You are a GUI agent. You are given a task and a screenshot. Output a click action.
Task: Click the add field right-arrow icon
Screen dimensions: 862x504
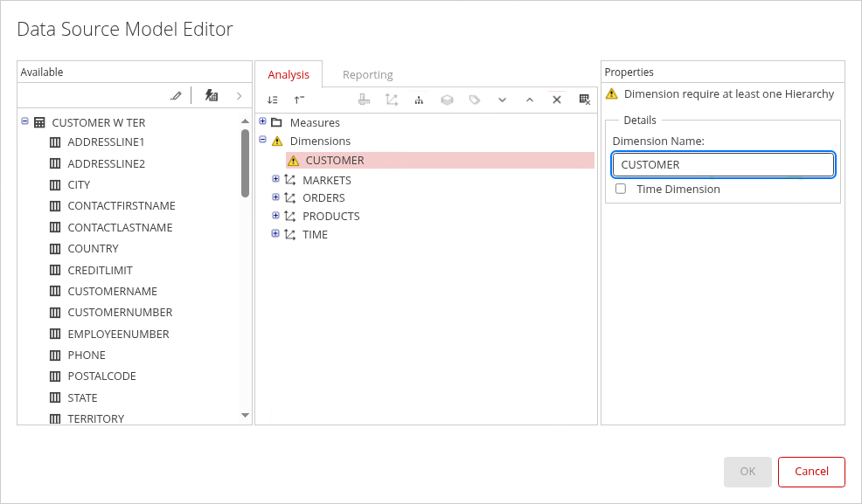pos(239,96)
